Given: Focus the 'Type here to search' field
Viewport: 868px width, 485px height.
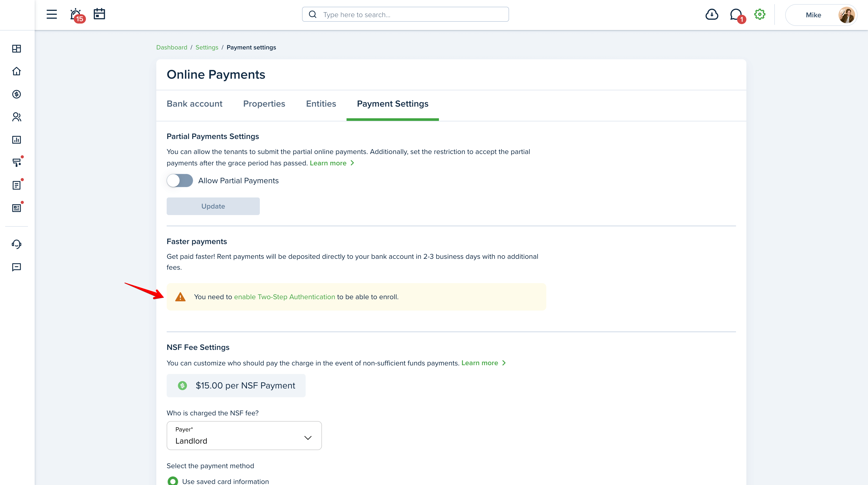Looking at the screenshot, I should pos(405,14).
